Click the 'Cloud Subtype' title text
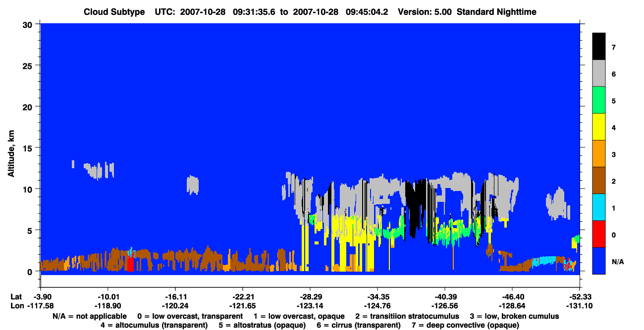The image size is (644, 330). point(114,11)
